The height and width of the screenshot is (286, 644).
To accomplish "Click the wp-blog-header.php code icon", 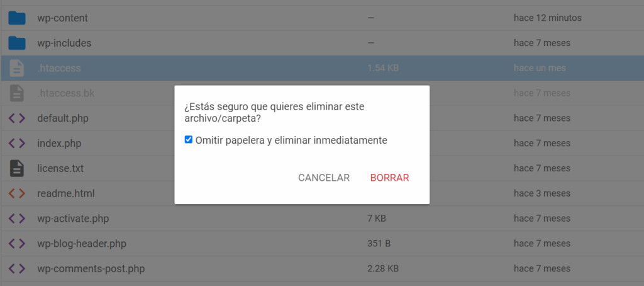I will coord(17,244).
